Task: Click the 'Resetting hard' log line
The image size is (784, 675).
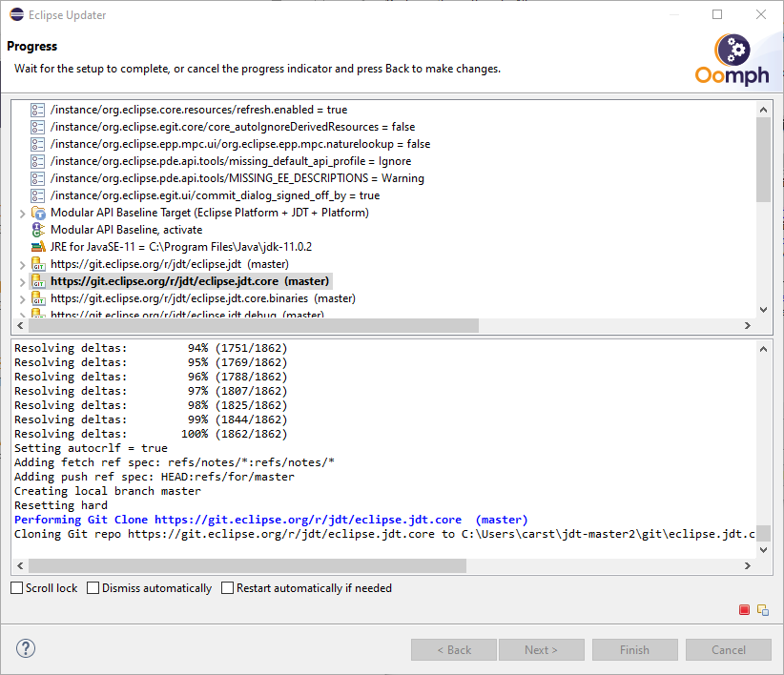Action: click(61, 505)
